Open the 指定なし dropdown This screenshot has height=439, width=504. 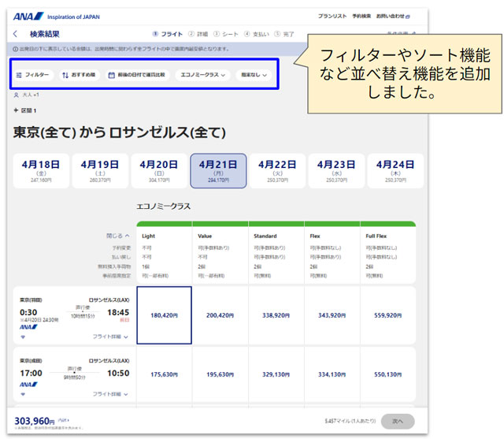click(x=254, y=75)
